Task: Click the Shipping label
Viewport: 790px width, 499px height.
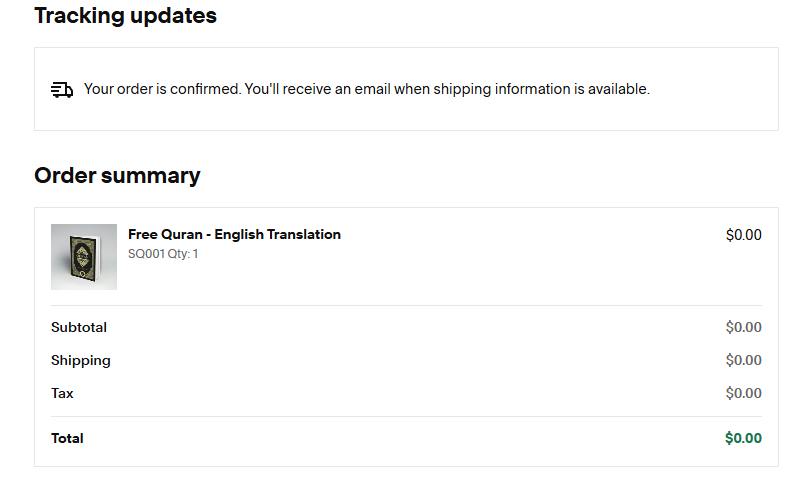Action: tap(81, 361)
